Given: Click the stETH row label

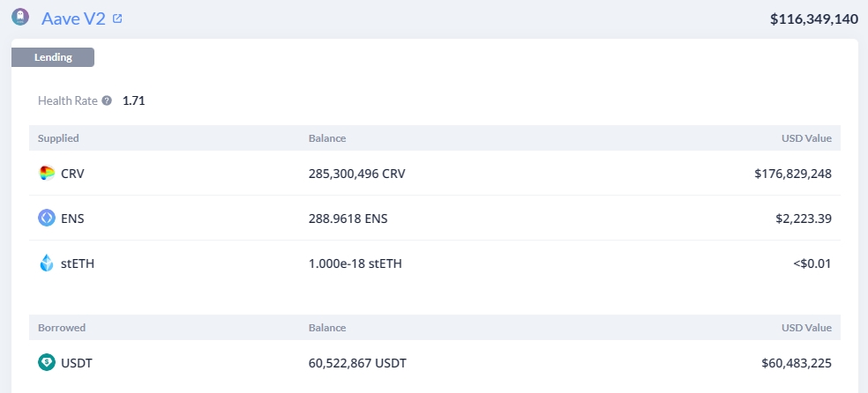Looking at the screenshot, I should coord(78,263).
